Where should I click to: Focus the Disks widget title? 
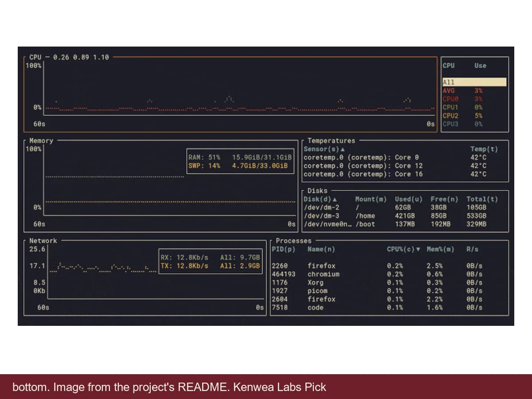pos(317,191)
